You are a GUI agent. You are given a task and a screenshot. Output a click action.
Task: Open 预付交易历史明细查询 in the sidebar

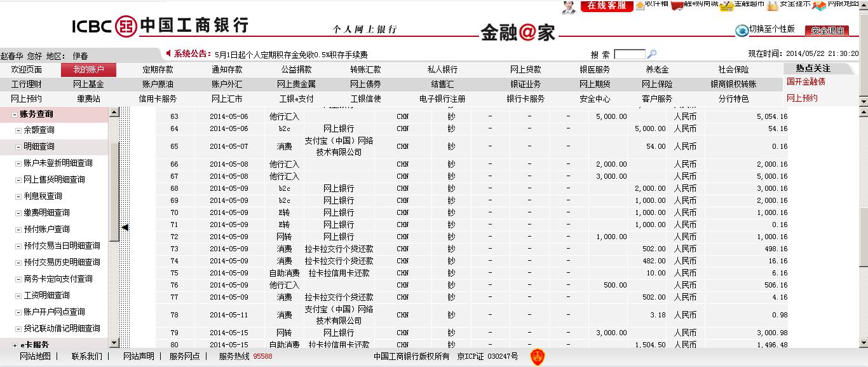click(62, 262)
